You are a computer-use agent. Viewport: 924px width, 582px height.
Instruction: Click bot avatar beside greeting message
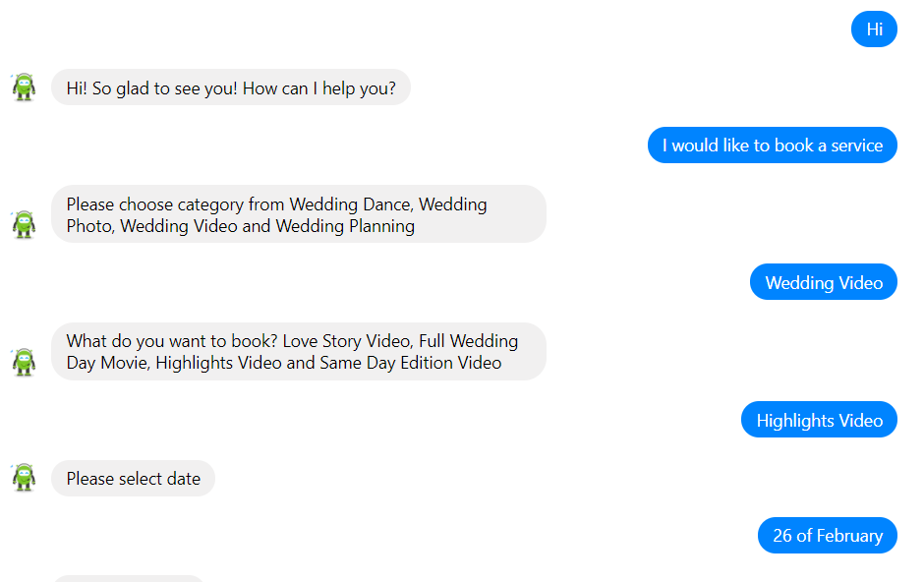pos(25,87)
